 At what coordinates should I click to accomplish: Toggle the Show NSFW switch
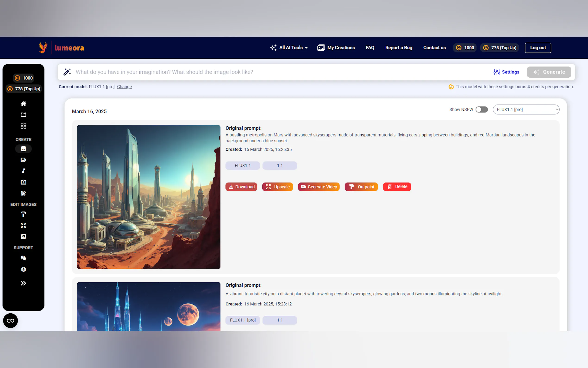point(481,110)
